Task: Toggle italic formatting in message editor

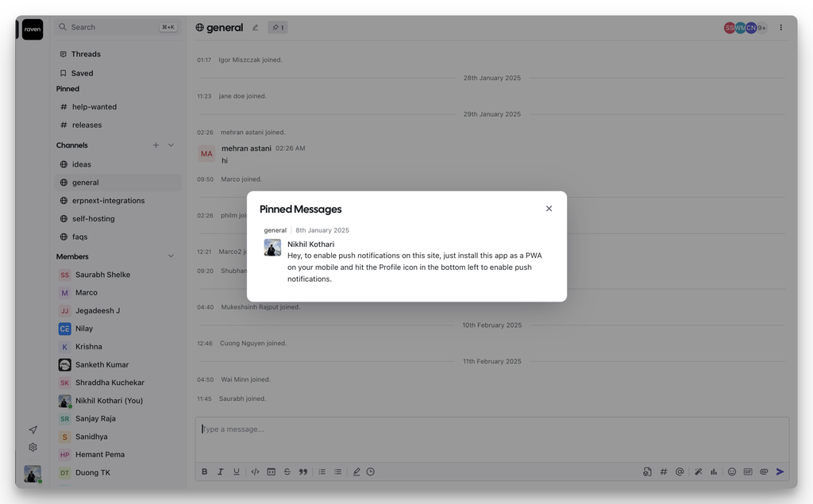Action: 220,471
